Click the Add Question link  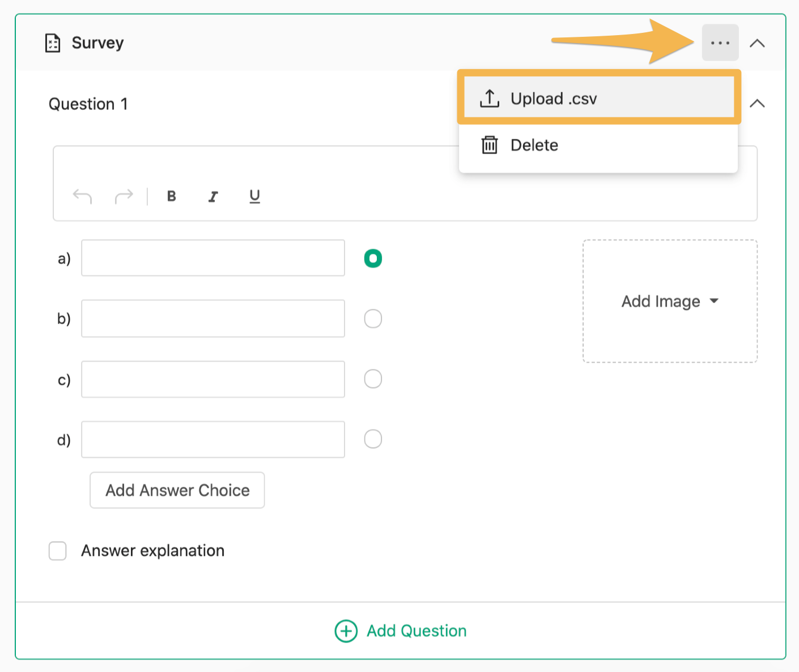click(x=401, y=631)
